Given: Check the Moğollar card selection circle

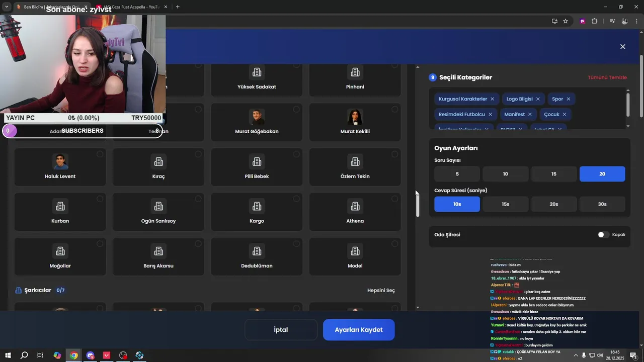Looking at the screenshot, I should 100,243.
